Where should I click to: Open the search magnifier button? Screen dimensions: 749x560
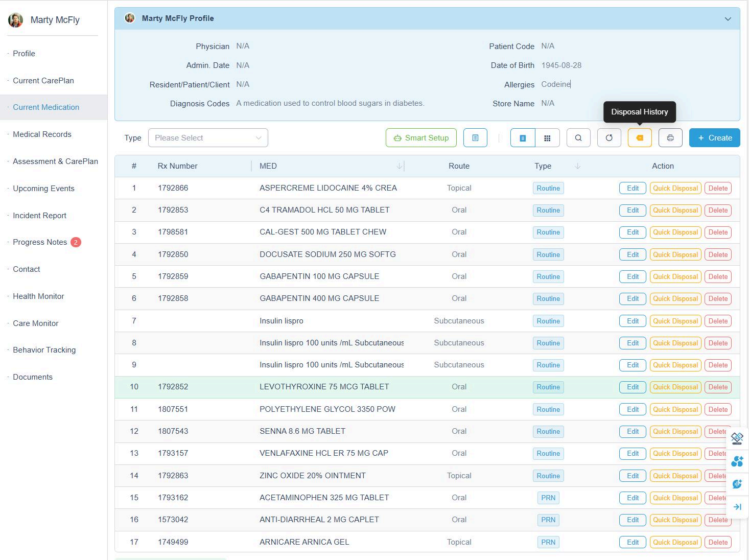578,138
